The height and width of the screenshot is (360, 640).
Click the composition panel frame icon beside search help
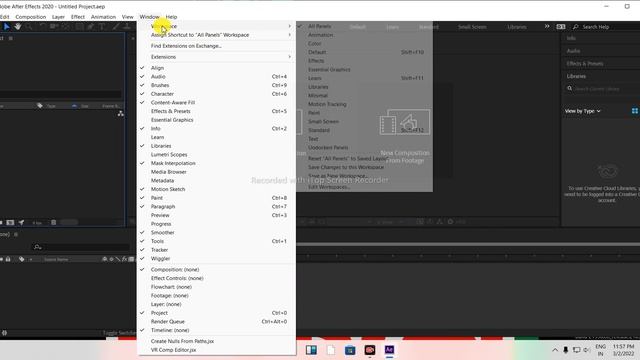561,27
